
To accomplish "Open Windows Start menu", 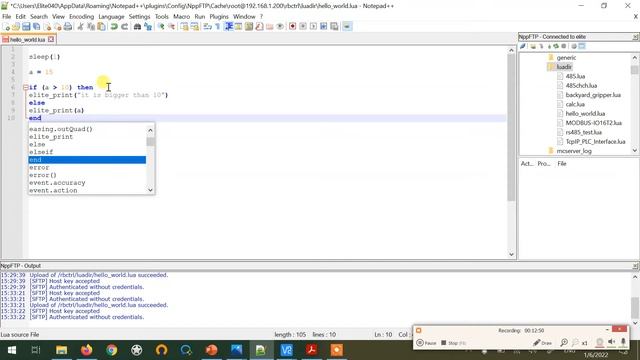I will [11, 350].
